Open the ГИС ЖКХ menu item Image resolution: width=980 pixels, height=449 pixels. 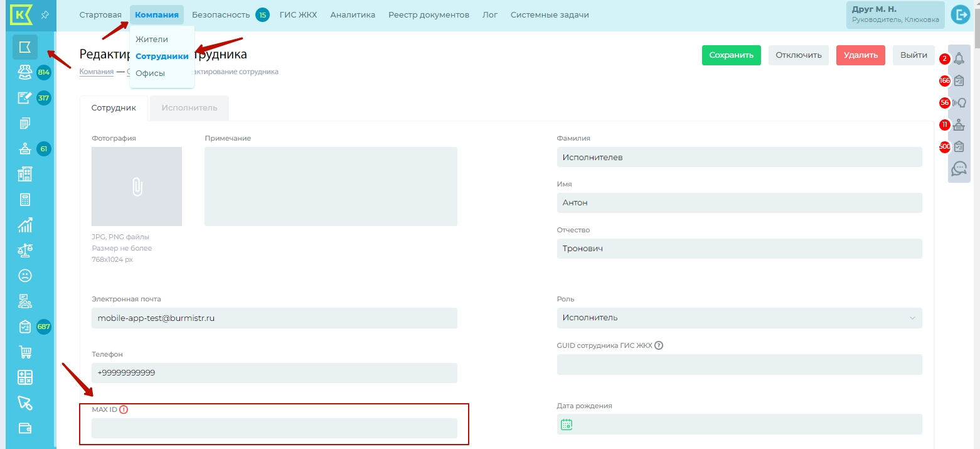pyautogui.click(x=299, y=14)
